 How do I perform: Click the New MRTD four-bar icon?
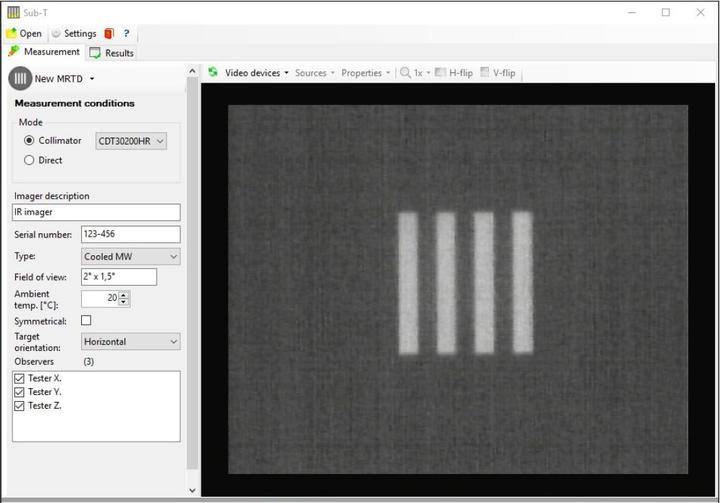click(x=20, y=78)
